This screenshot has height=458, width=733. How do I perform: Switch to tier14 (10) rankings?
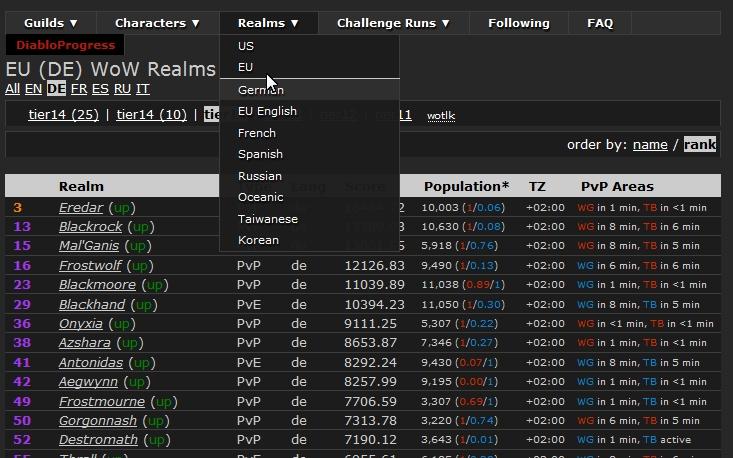[x=151, y=114]
